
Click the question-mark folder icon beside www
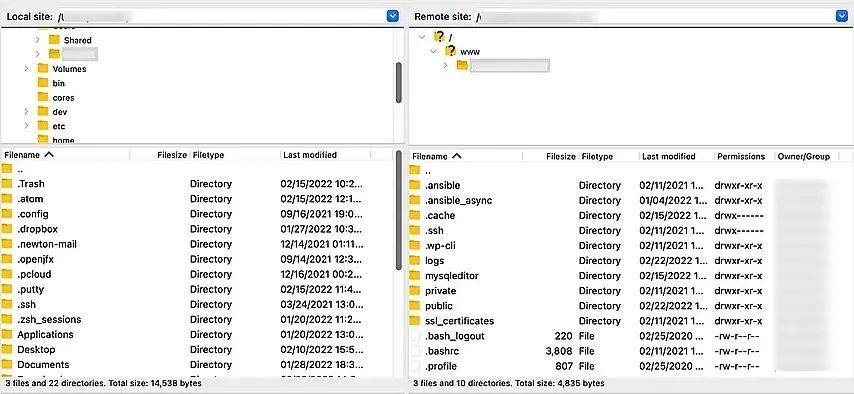point(450,51)
